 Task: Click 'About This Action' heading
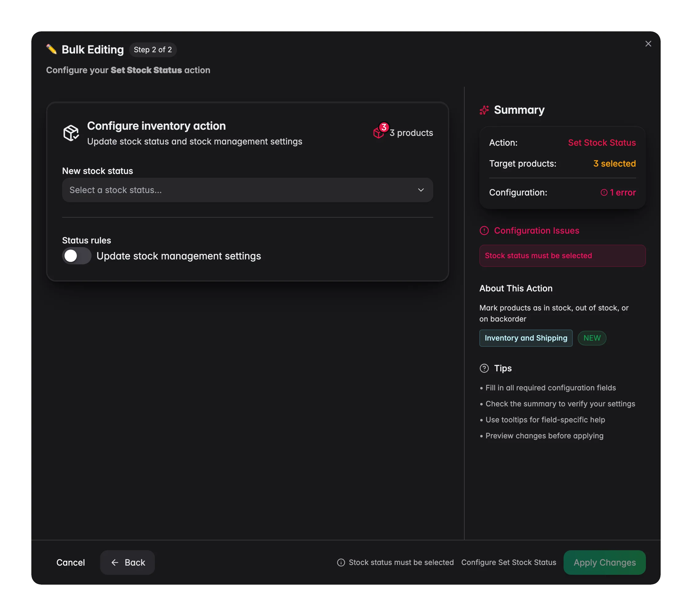[516, 289]
